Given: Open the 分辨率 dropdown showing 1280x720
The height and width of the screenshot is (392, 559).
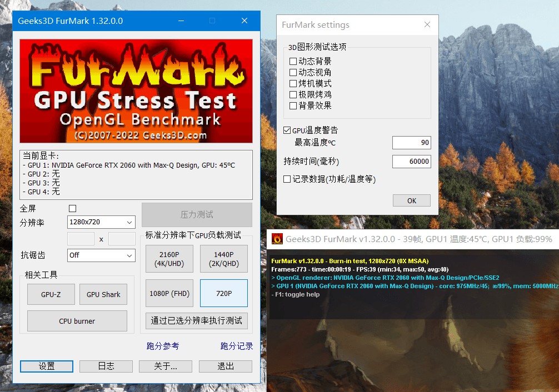Looking at the screenshot, I should 101,222.
